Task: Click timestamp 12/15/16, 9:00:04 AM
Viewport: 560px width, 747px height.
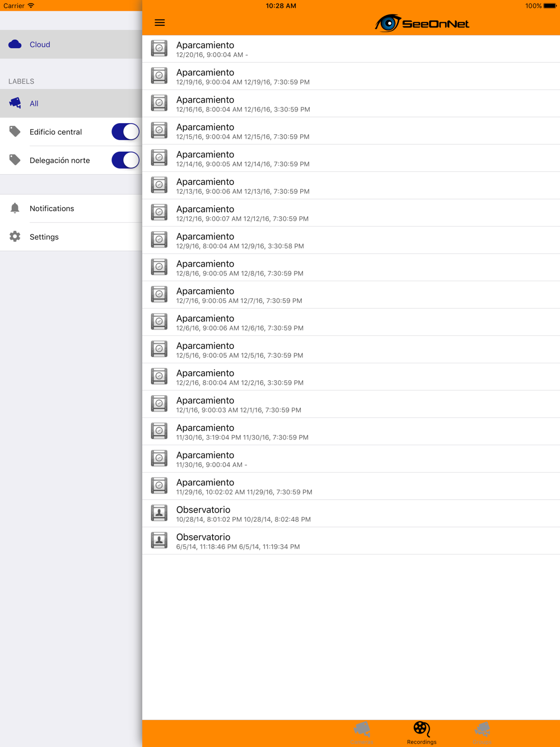Action: [x=208, y=137]
